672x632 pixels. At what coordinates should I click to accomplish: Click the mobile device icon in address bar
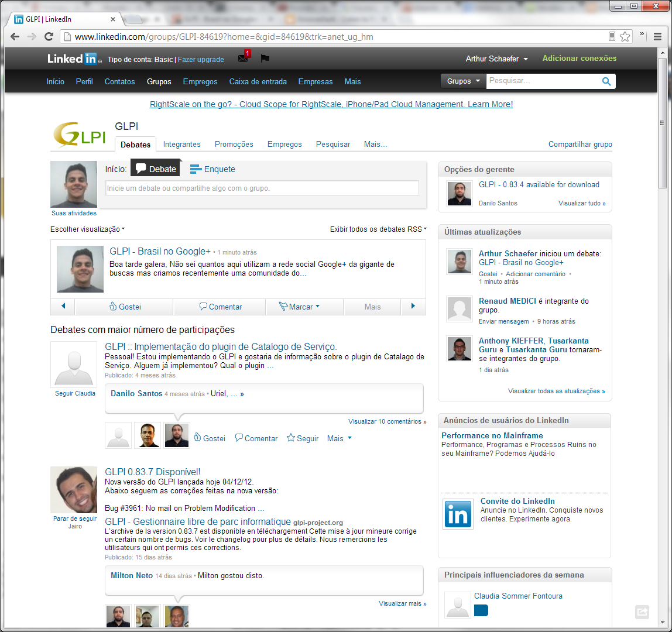pos(612,36)
